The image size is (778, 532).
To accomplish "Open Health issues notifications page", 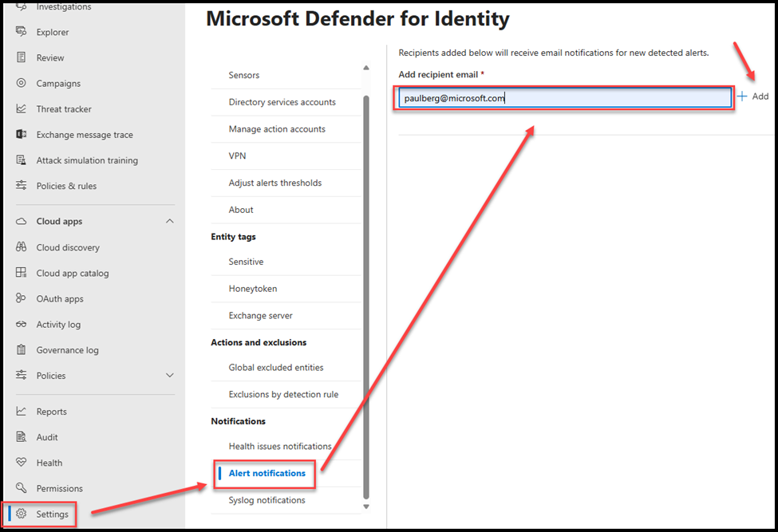I will pos(280,446).
